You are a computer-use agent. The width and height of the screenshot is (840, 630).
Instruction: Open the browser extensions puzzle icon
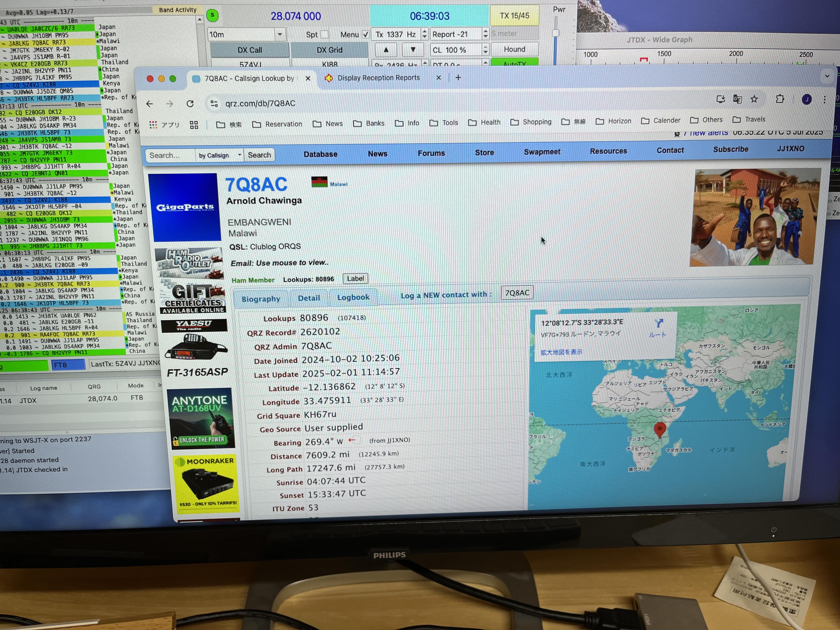(780, 99)
